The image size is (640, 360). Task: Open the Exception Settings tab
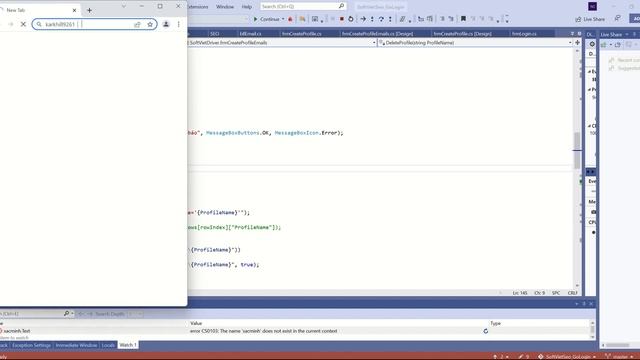(31, 345)
